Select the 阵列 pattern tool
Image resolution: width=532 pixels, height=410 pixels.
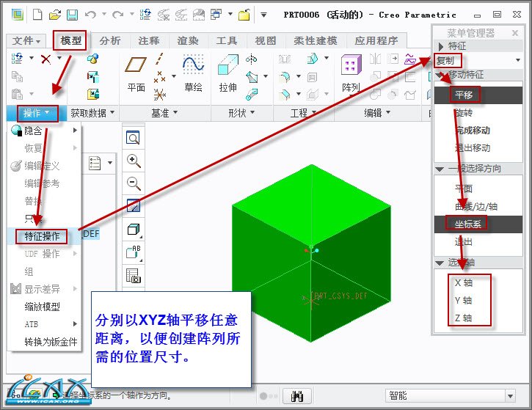pyautogui.click(x=351, y=74)
